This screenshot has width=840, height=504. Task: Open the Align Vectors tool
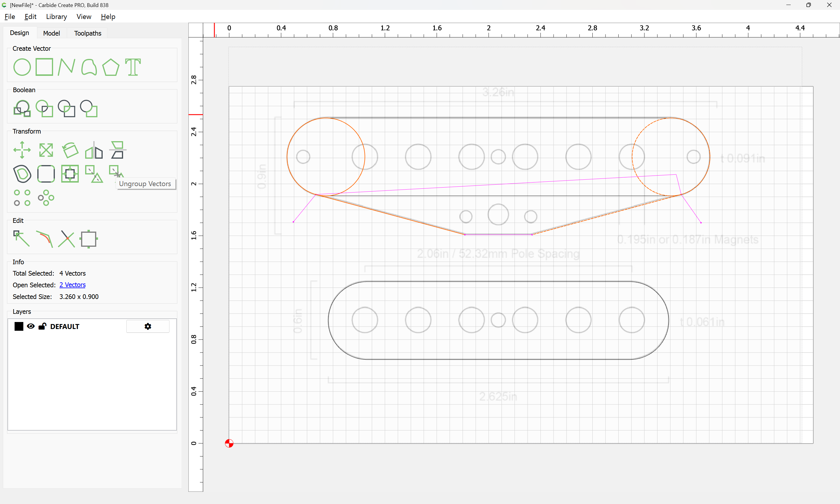[118, 150]
